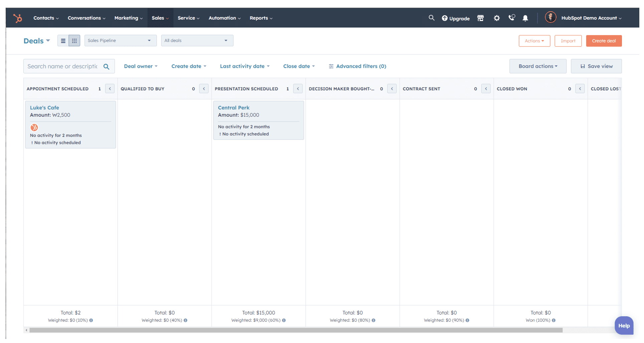Click the owner avatar on Luke's Cafe card

(34, 127)
